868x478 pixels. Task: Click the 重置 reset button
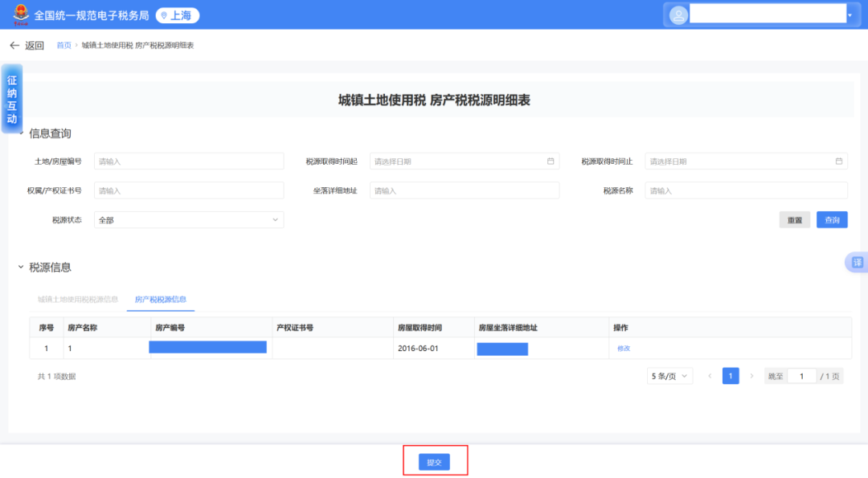(x=795, y=219)
